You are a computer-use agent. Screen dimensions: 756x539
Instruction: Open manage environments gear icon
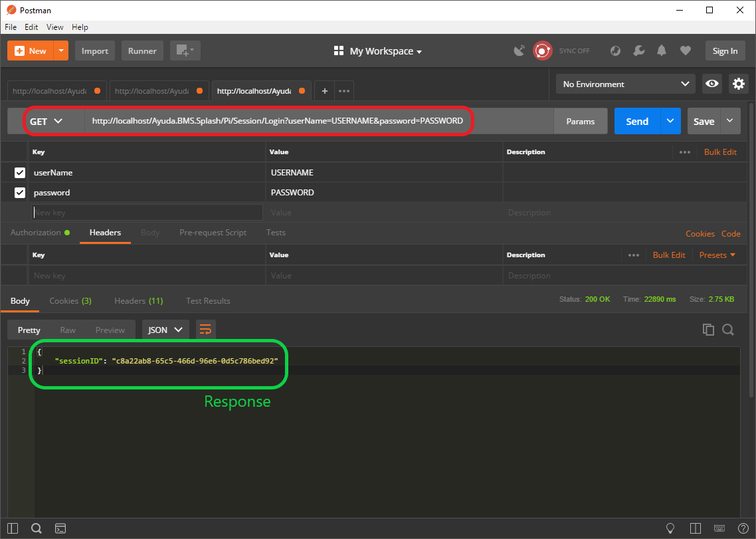pos(738,84)
